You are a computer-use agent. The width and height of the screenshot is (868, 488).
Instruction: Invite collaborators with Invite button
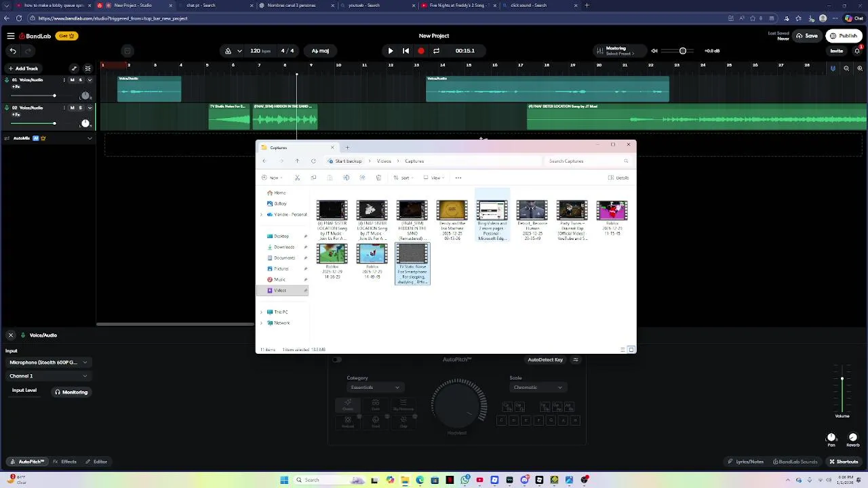pos(837,51)
